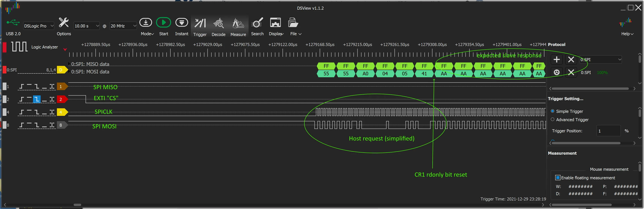
Task: Select falling edge trigger on channel 2
Action: coord(37,99)
